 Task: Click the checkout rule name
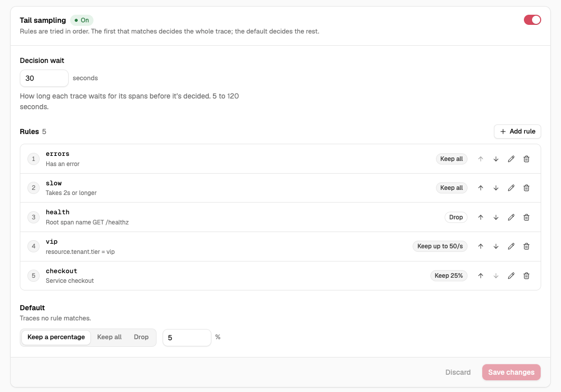pos(61,271)
